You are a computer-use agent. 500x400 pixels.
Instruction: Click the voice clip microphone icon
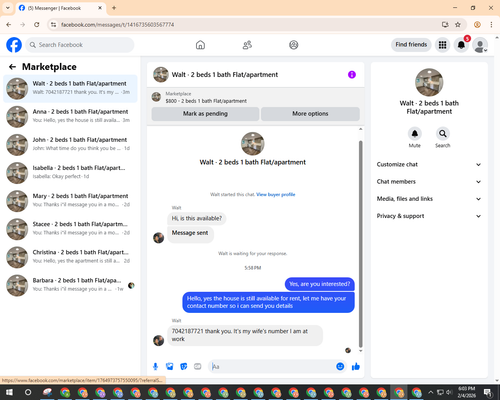click(x=155, y=367)
